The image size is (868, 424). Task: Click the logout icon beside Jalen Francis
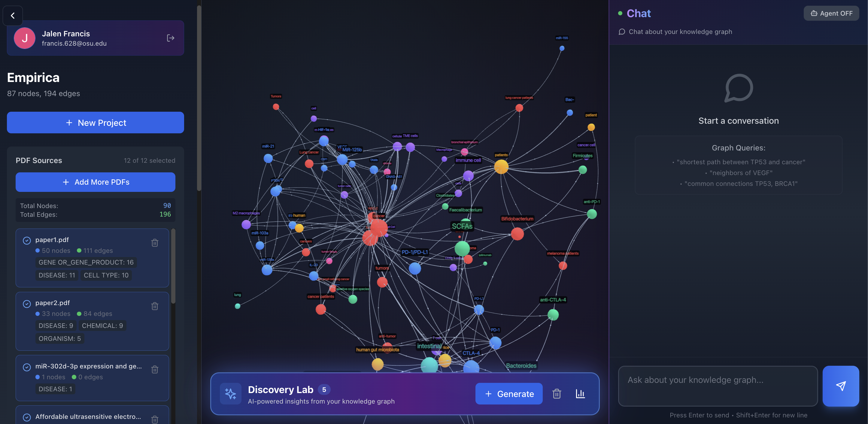pyautogui.click(x=171, y=38)
